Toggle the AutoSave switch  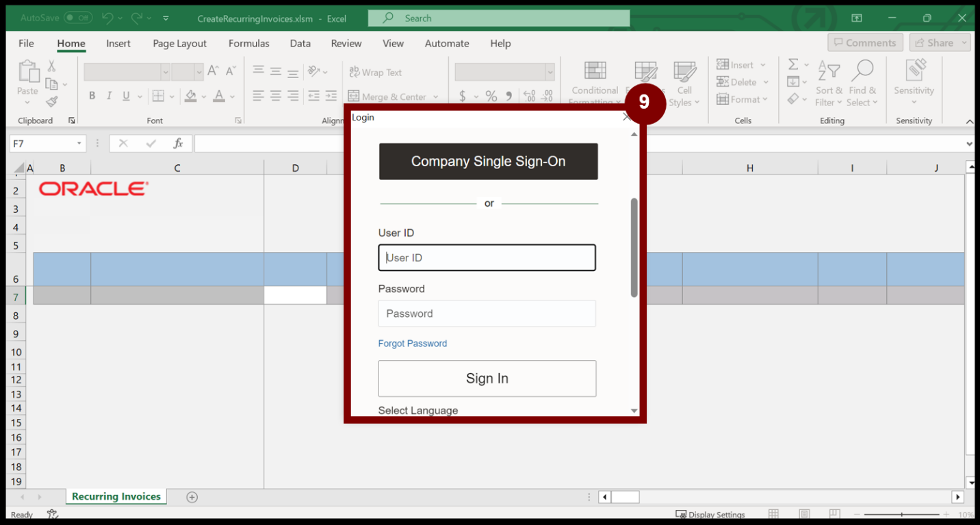79,18
